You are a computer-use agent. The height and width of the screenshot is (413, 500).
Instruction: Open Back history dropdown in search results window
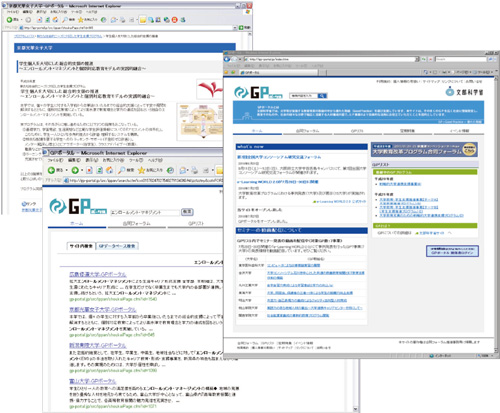pos(67,171)
